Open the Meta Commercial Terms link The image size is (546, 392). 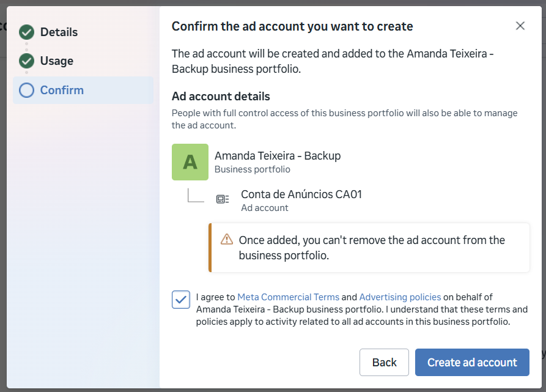(288, 297)
